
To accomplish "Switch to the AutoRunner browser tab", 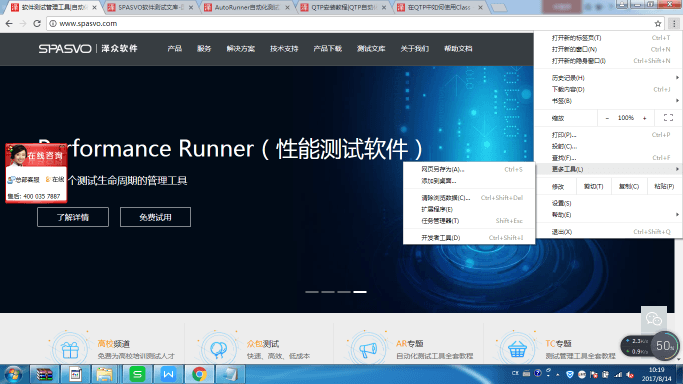I will pyautogui.click(x=247, y=7).
